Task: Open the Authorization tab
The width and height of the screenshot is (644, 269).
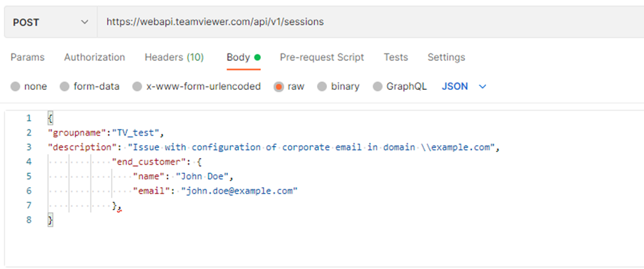Action: (94, 58)
